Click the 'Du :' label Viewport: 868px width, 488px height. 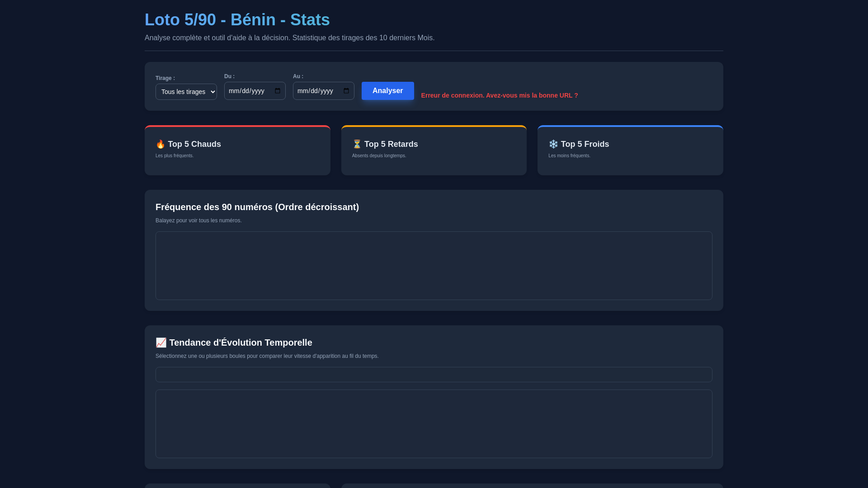click(229, 76)
